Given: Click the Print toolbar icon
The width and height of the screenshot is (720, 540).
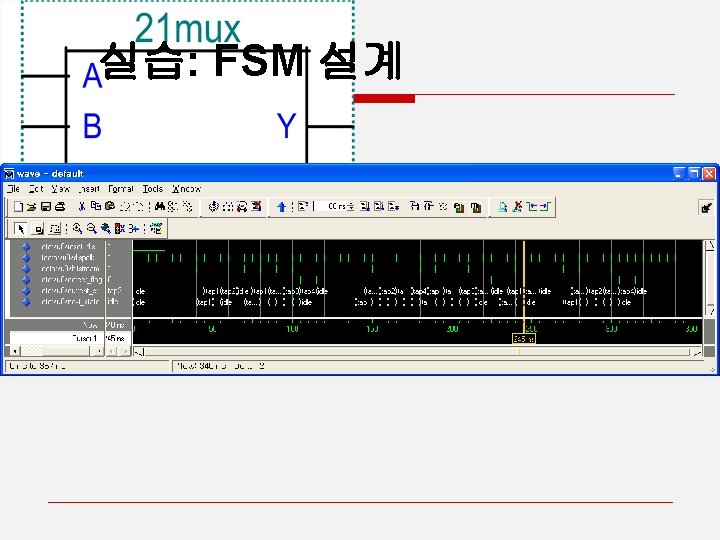Looking at the screenshot, I should click(x=60, y=207).
